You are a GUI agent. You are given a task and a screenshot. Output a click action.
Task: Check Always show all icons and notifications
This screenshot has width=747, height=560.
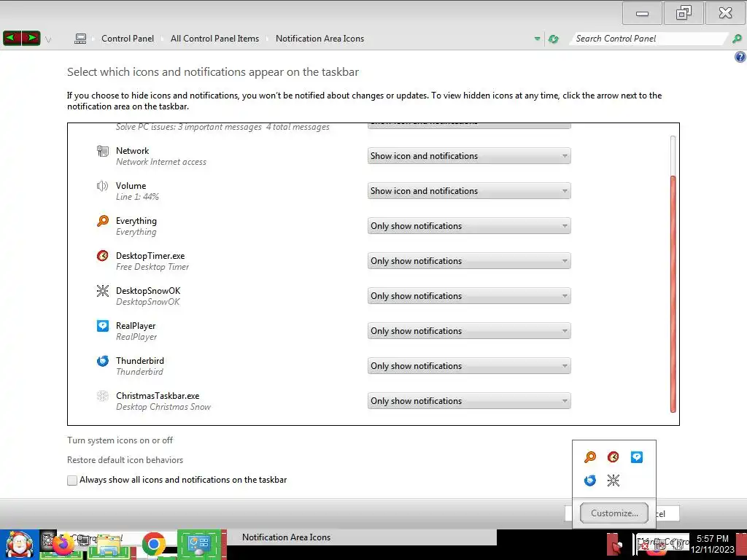click(72, 480)
